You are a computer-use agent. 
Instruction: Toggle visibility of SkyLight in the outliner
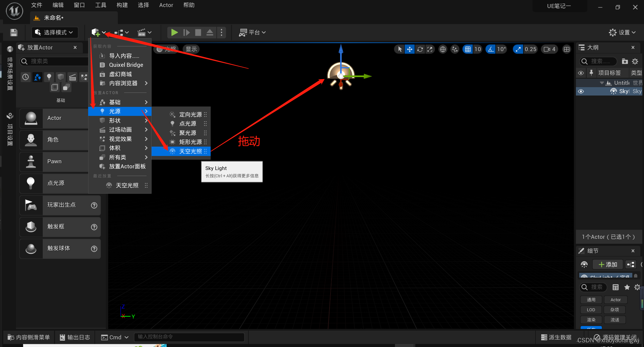581,92
